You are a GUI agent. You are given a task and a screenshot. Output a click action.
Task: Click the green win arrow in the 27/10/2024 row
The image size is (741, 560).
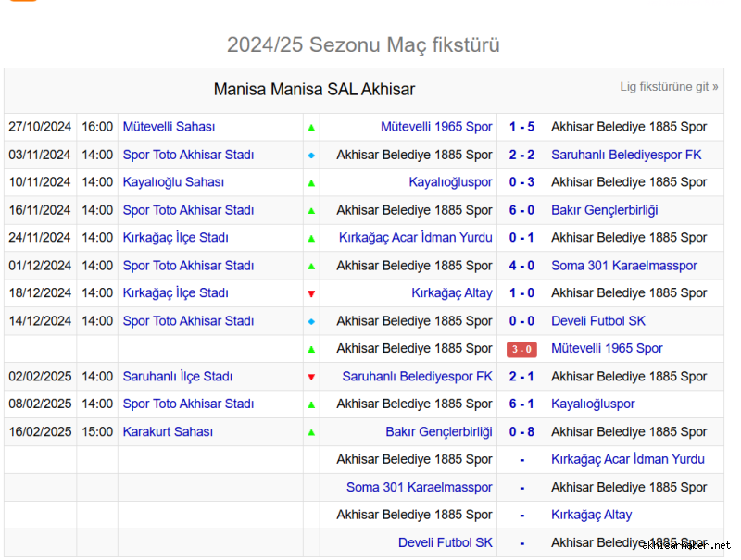311,128
